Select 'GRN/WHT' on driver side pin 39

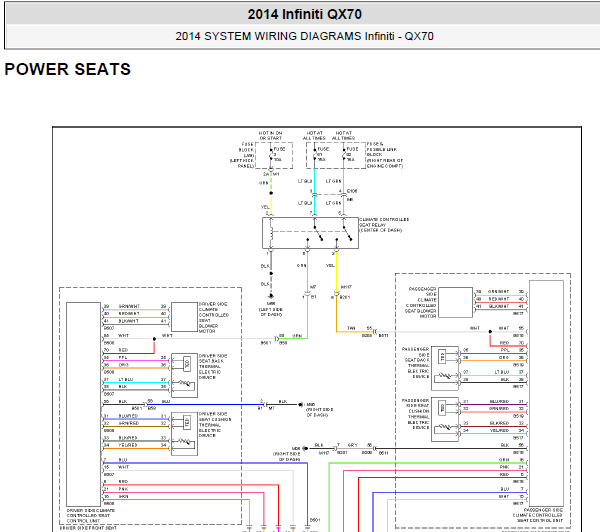pos(129,306)
